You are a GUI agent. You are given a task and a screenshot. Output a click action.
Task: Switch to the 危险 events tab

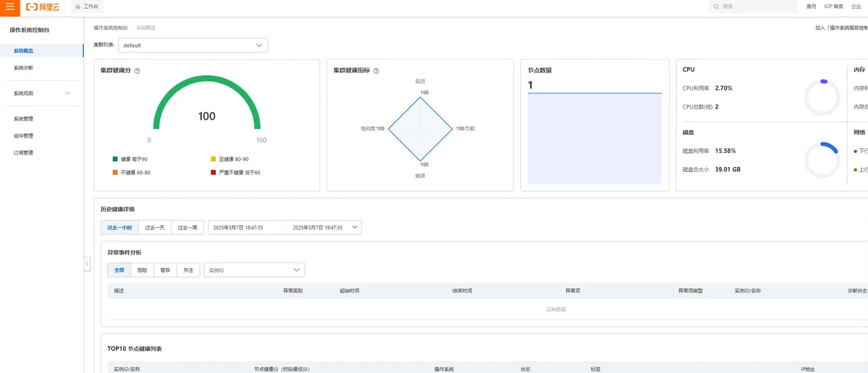point(142,270)
